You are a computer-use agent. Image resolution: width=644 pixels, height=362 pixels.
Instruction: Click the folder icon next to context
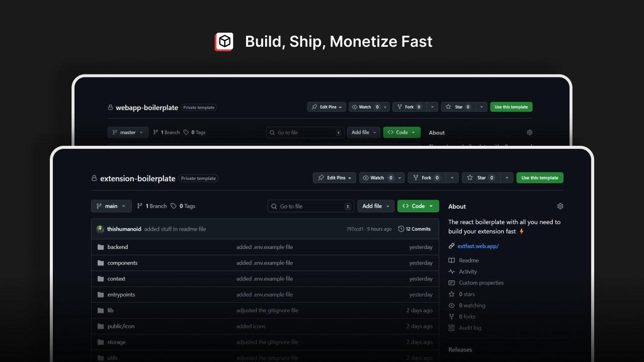coord(101,279)
